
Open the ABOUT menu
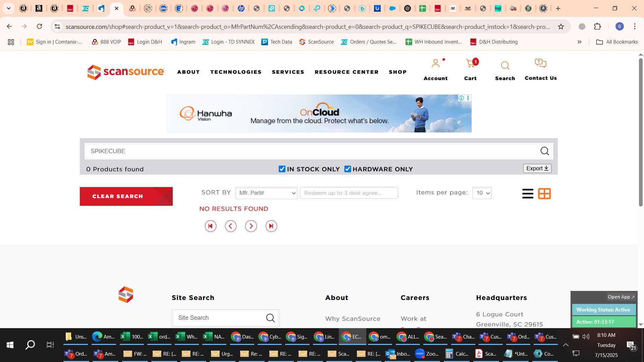189,72
